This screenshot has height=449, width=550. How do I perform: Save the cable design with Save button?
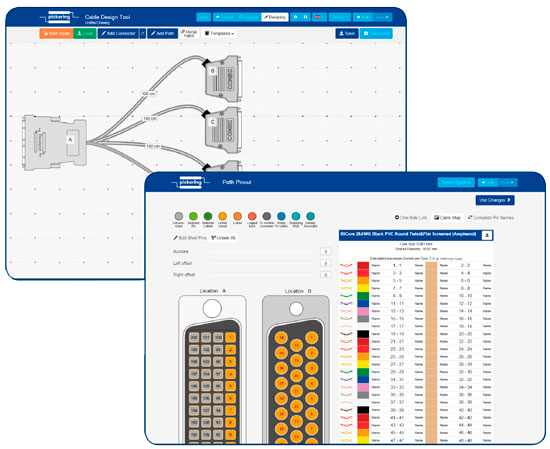[347, 34]
